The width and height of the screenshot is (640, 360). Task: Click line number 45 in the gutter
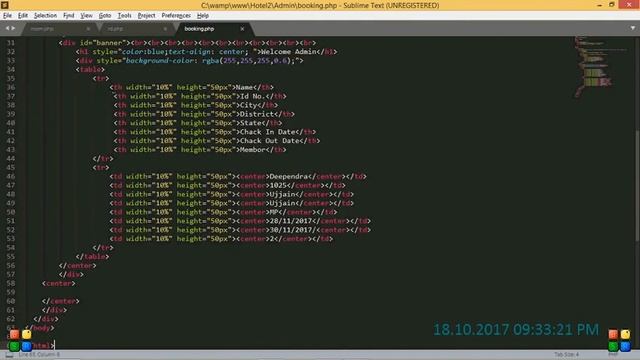pyautogui.click(x=11, y=167)
